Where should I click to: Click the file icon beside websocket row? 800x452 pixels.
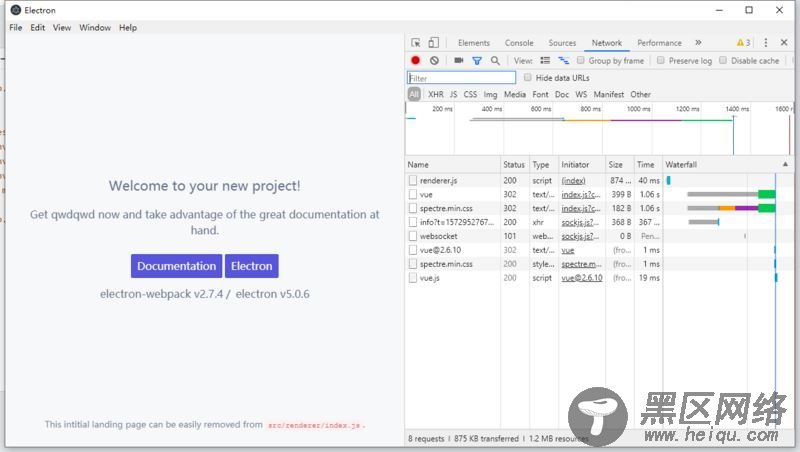coord(413,236)
